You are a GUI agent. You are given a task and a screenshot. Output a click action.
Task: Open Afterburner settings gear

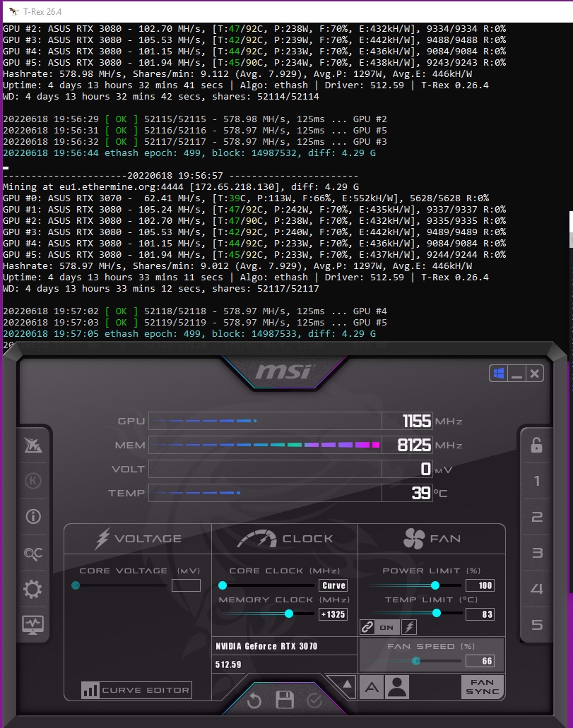33,589
